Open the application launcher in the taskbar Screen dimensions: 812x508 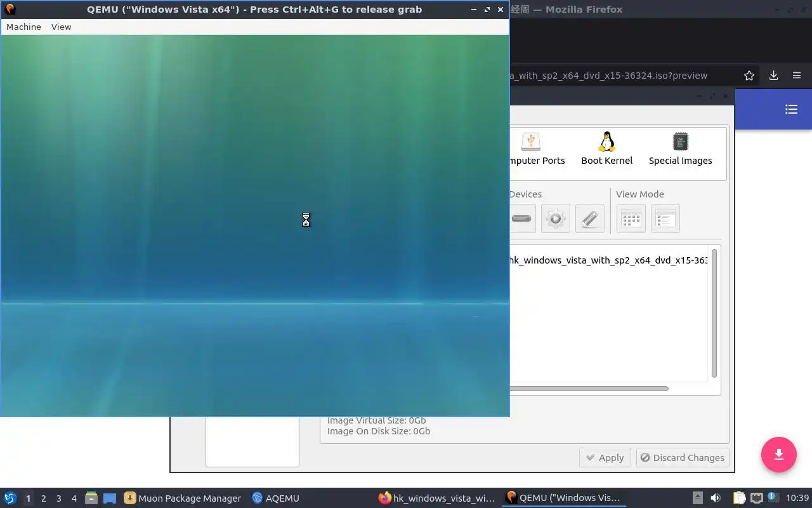pos(10,498)
